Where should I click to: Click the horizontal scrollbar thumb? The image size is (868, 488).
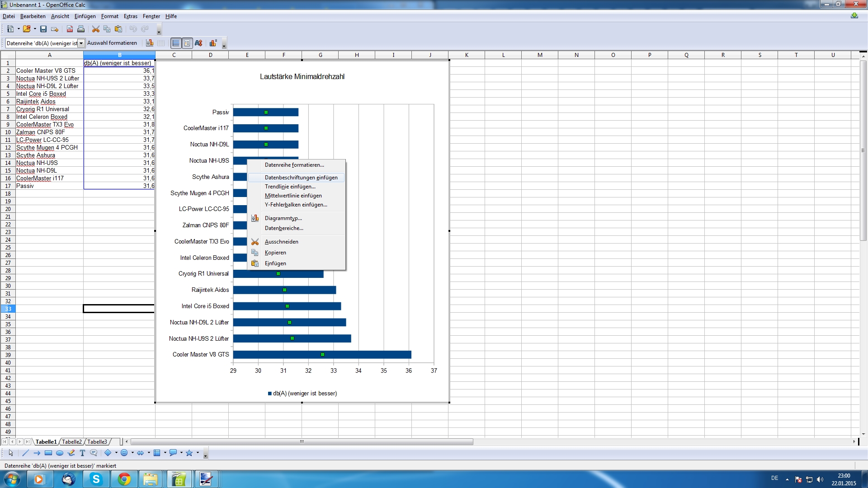tap(302, 442)
